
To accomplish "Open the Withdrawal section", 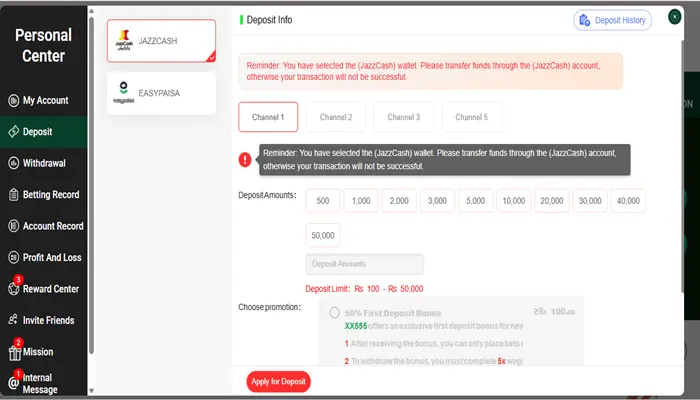I will tap(43, 163).
